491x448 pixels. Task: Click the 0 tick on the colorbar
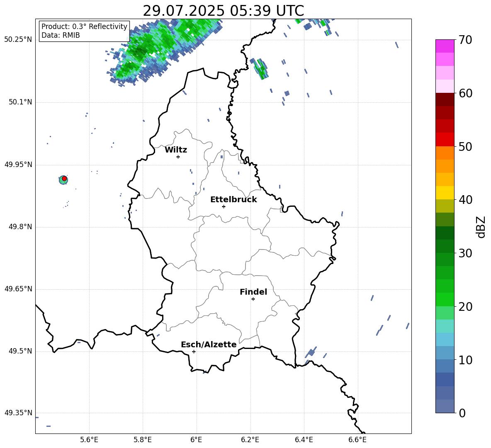click(x=462, y=413)
